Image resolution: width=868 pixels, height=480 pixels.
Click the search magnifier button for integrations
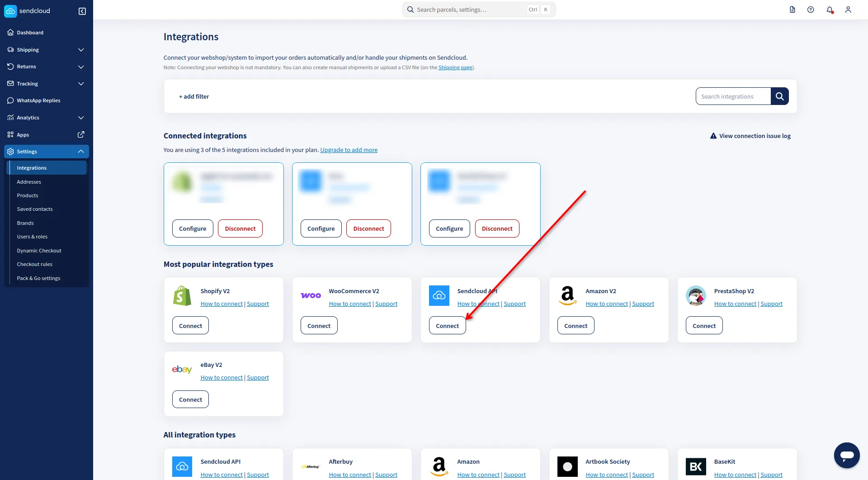[x=780, y=96]
